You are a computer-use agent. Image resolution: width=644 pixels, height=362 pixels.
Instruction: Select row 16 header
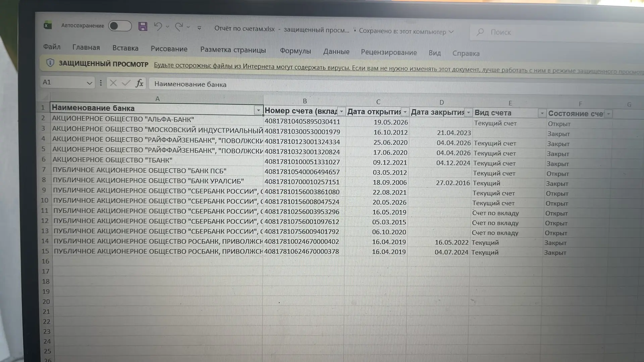point(46,261)
